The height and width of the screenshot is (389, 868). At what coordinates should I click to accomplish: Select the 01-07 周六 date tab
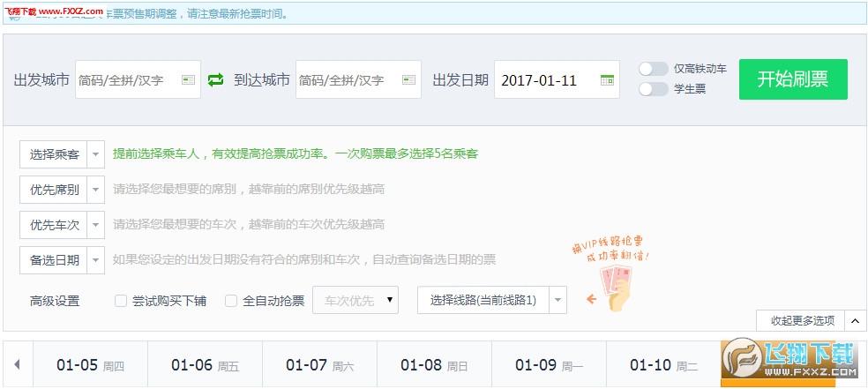click(319, 365)
